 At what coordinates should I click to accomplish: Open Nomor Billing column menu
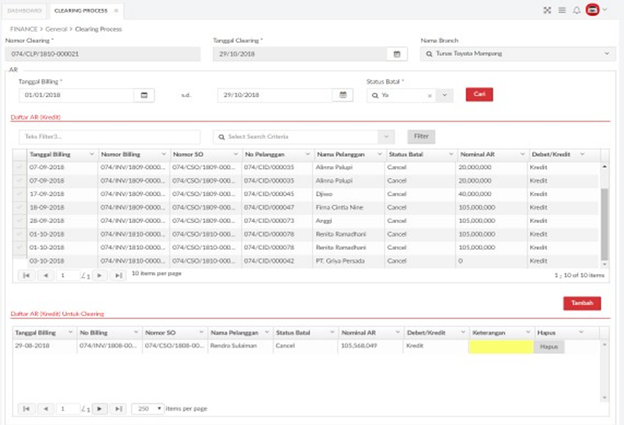[x=163, y=154]
